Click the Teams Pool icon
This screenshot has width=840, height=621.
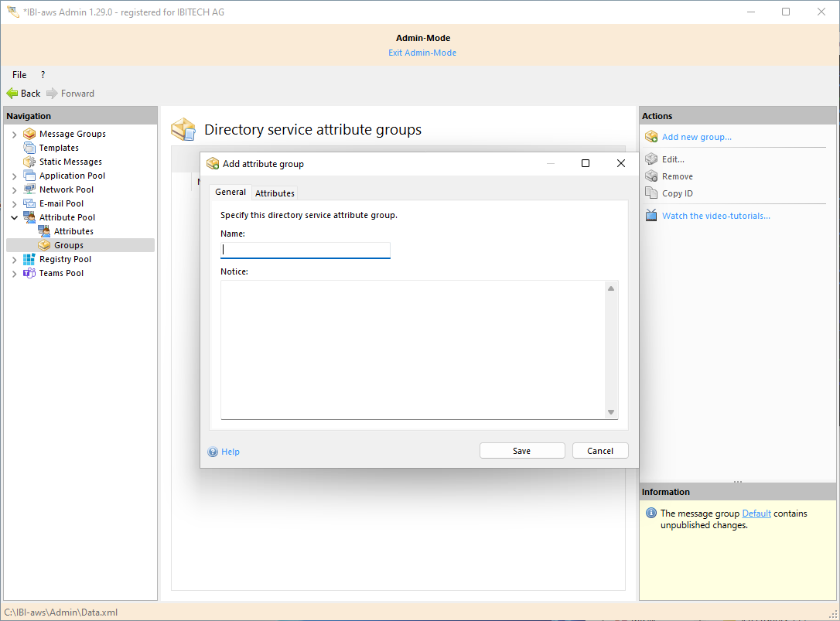pyautogui.click(x=29, y=273)
